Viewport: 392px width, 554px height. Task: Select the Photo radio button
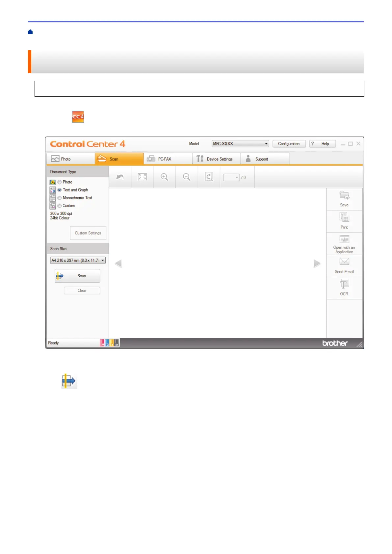pyautogui.click(x=59, y=182)
